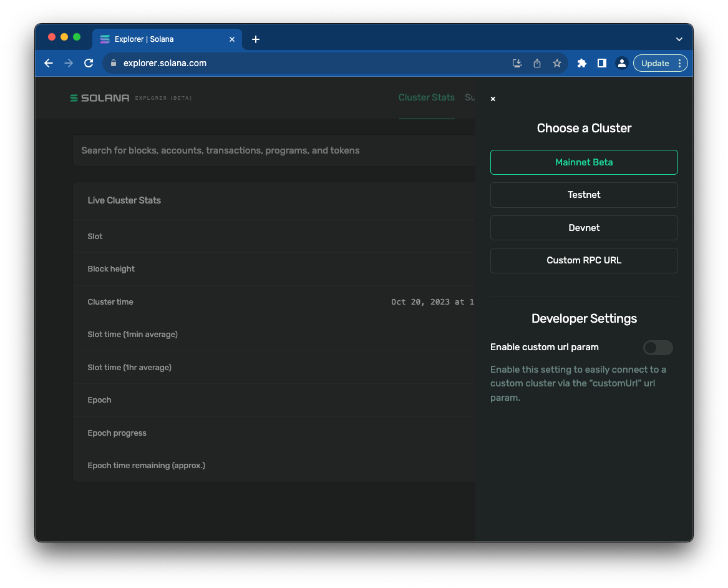Select Devnet cluster
The image size is (728, 588).
(584, 228)
